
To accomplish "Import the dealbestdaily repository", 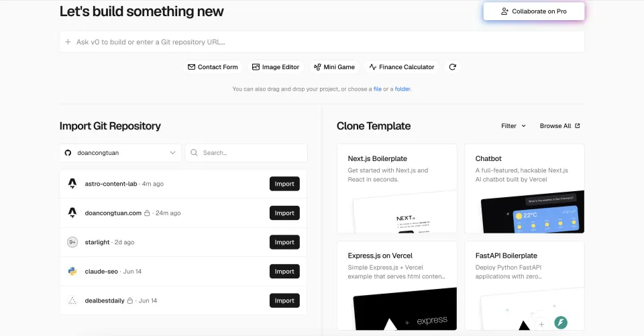I will click(284, 300).
